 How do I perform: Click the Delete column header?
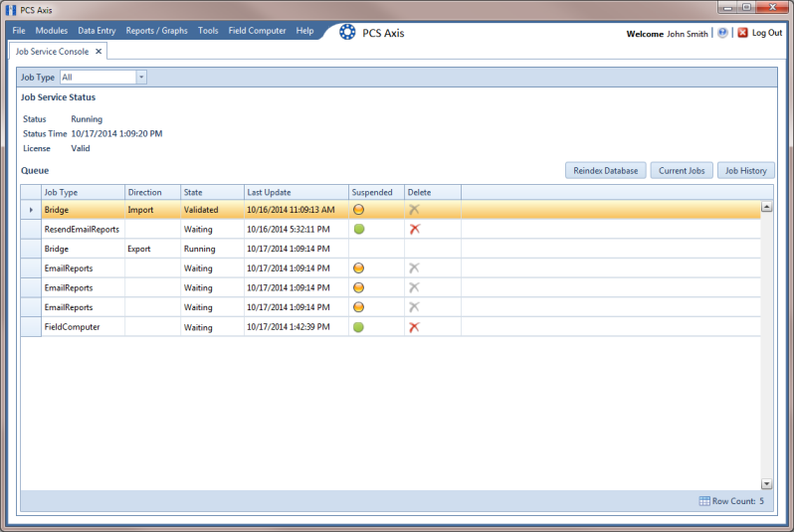point(433,192)
